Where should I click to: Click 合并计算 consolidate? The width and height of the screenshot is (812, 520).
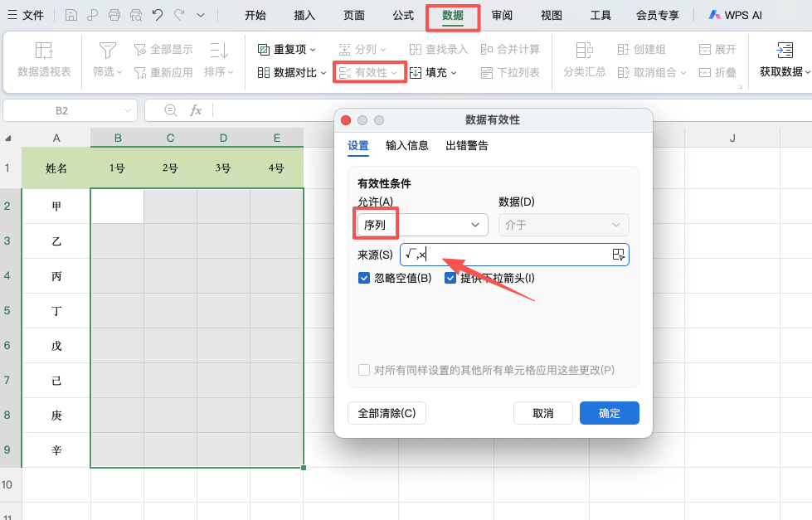(x=510, y=49)
